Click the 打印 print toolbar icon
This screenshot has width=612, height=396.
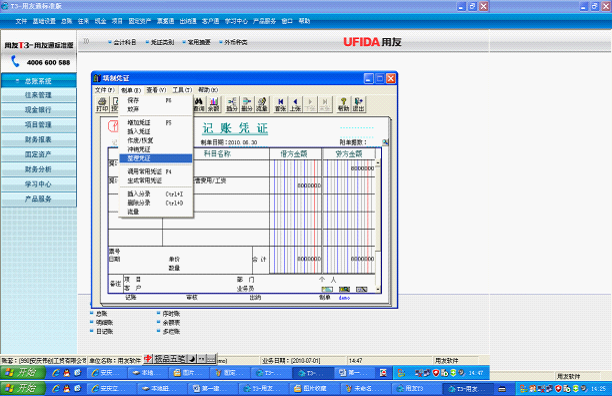(102, 105)
